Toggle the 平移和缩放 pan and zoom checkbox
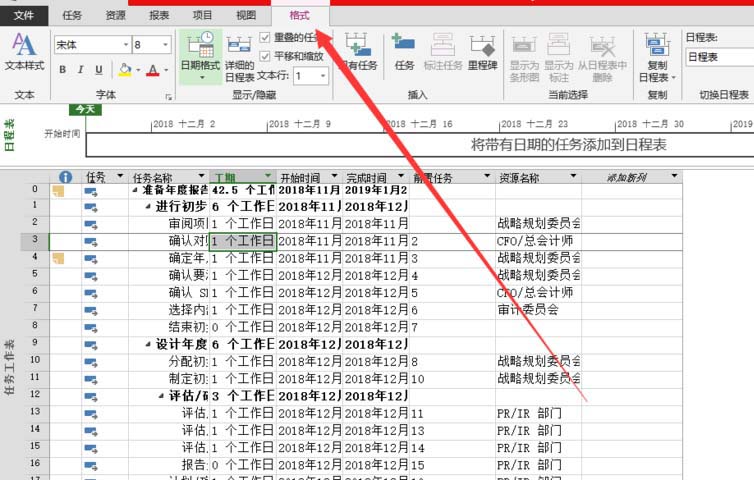Image resolution: width=754 pixels, height=480 pixels. (x=264, y=56)
